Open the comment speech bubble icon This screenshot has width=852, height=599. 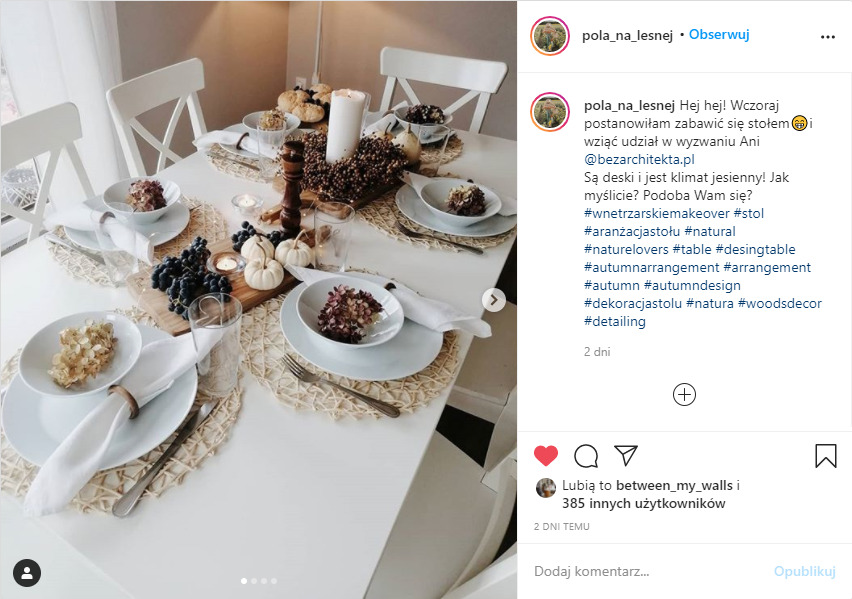(x=586, y=456)
